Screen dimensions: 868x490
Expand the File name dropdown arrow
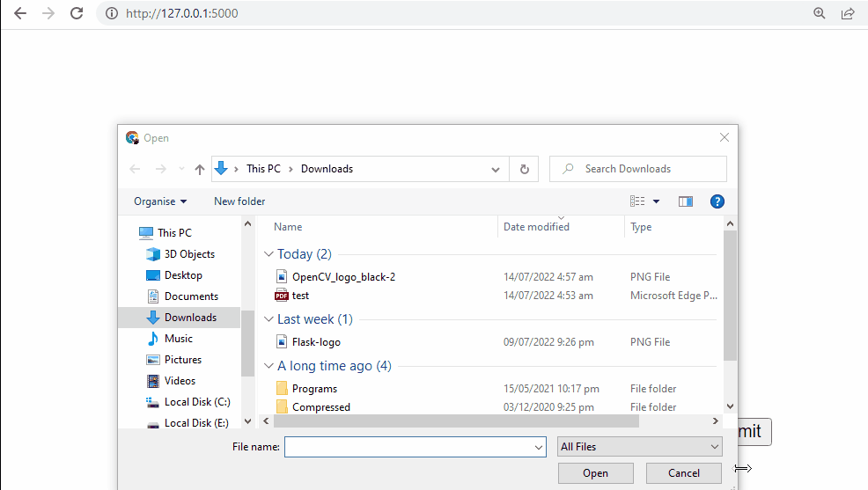(x=539, y=448)
